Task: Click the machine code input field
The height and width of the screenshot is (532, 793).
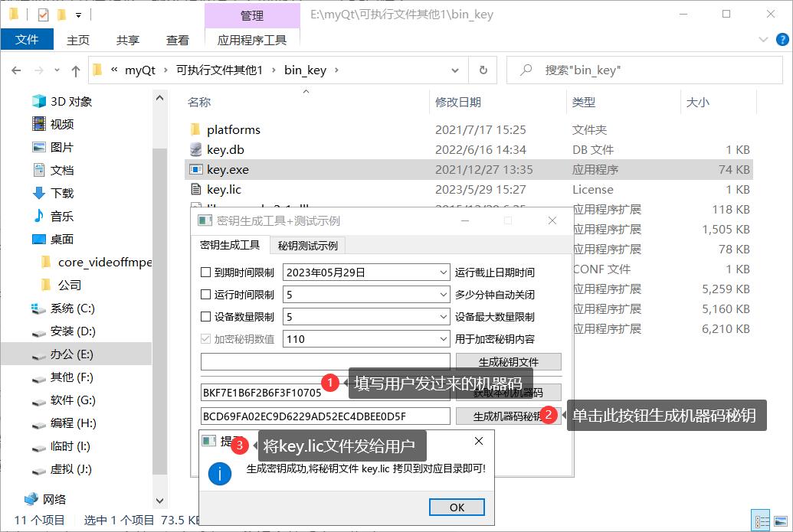Action: click(x=261, y=393)
